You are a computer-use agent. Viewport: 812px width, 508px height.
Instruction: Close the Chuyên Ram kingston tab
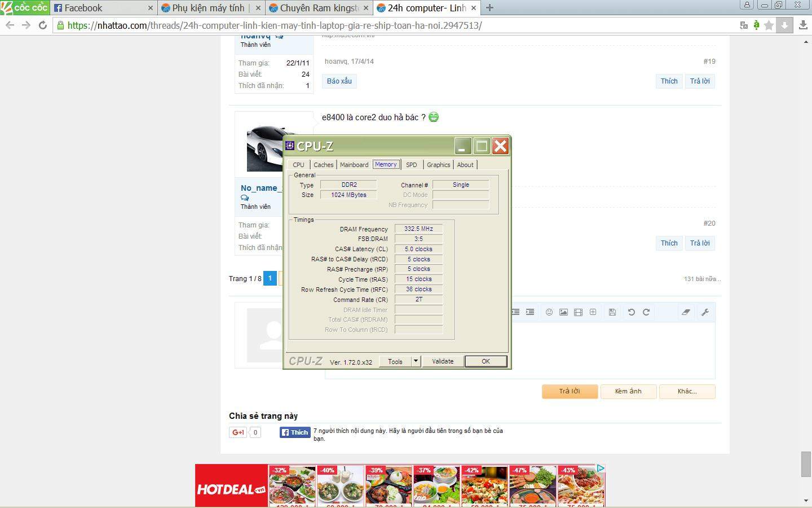366,8
